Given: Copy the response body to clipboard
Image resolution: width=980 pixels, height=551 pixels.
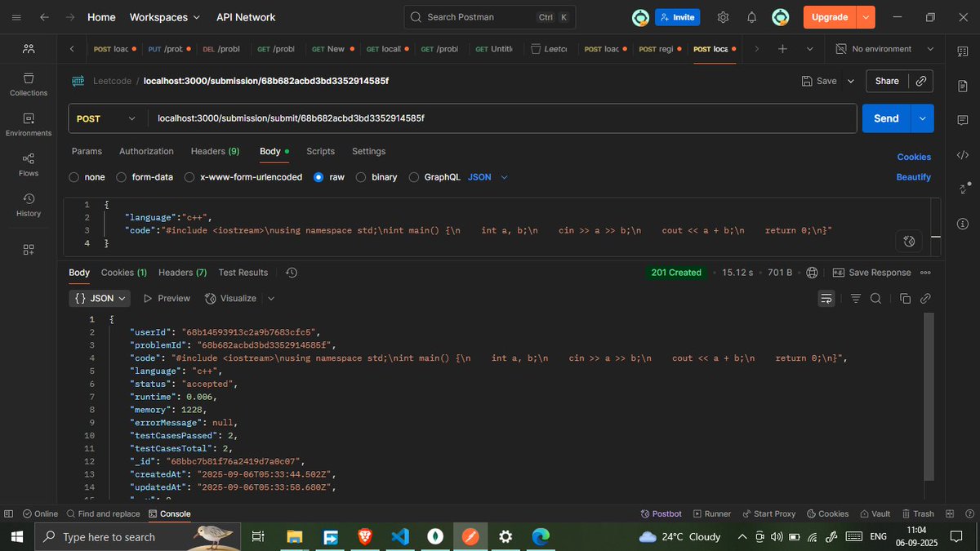Looking at the screenshot, I should pyautogui.click(x=905, y=299).
